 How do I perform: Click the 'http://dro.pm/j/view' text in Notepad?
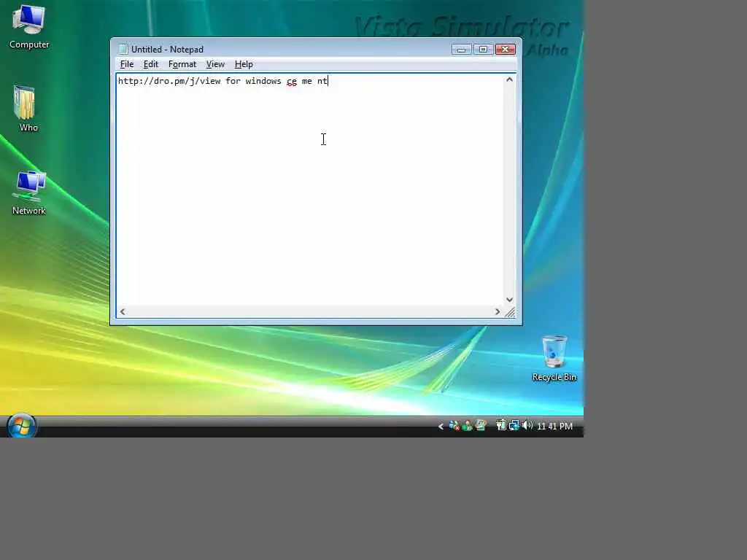pos(169,81)
